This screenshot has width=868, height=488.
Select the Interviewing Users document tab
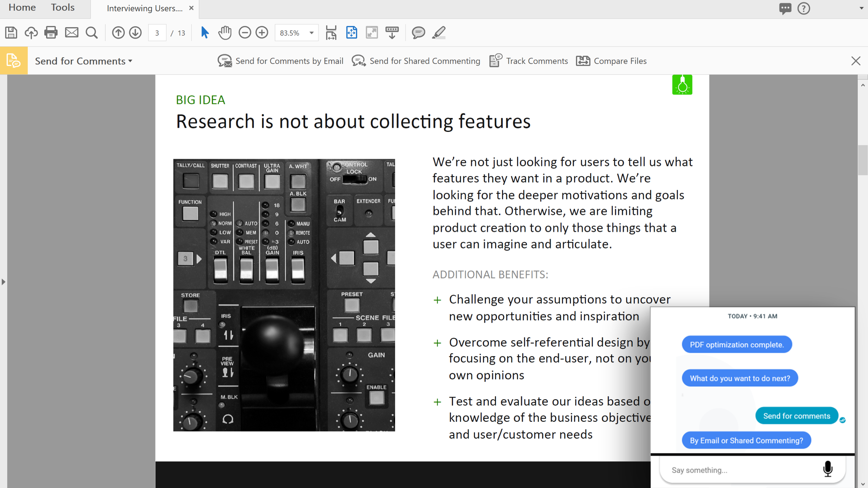(145, 8)
